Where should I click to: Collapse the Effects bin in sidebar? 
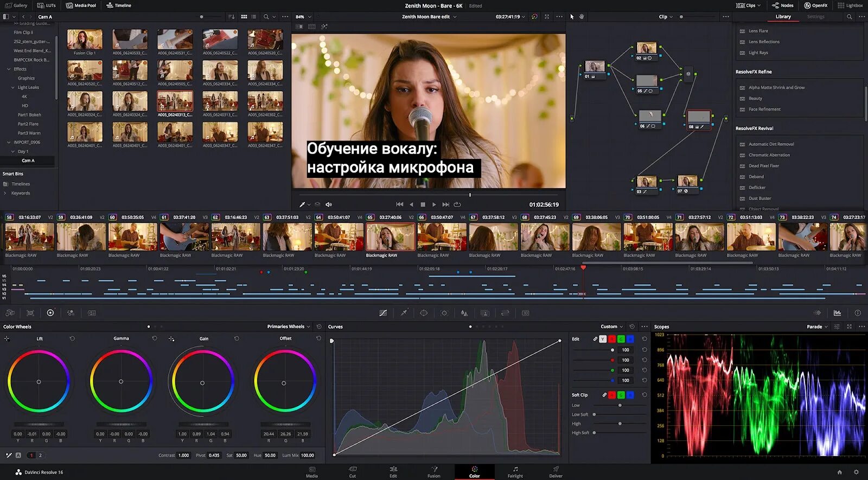(9, 69)
